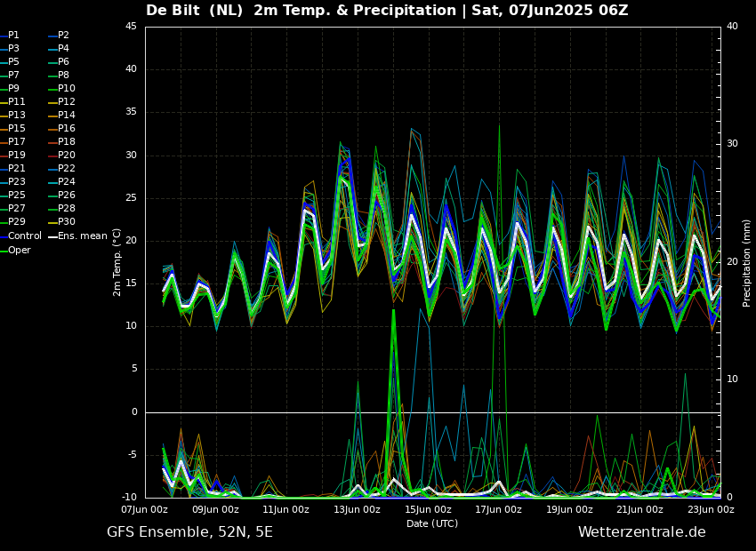Choose the P10 legend entry

point(61,89)
